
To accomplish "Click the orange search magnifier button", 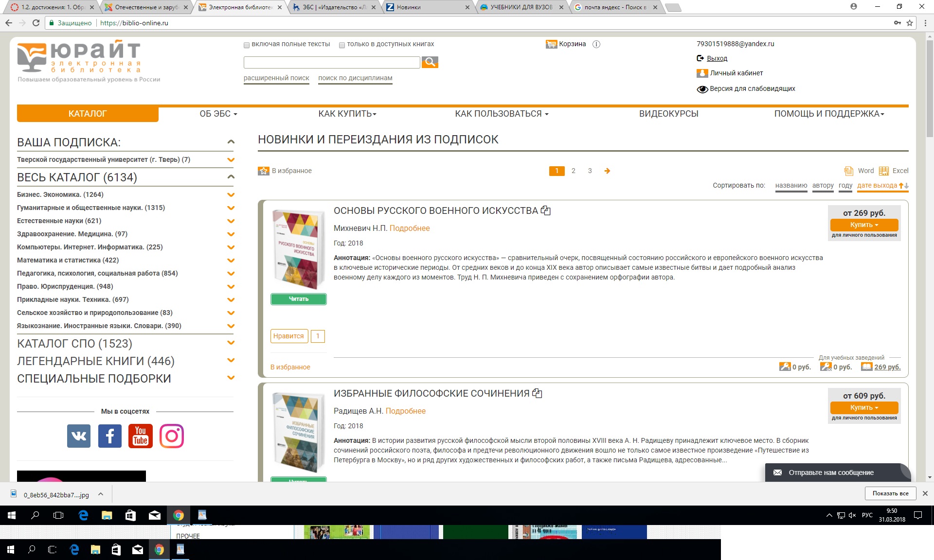I will tap(430, 62).
